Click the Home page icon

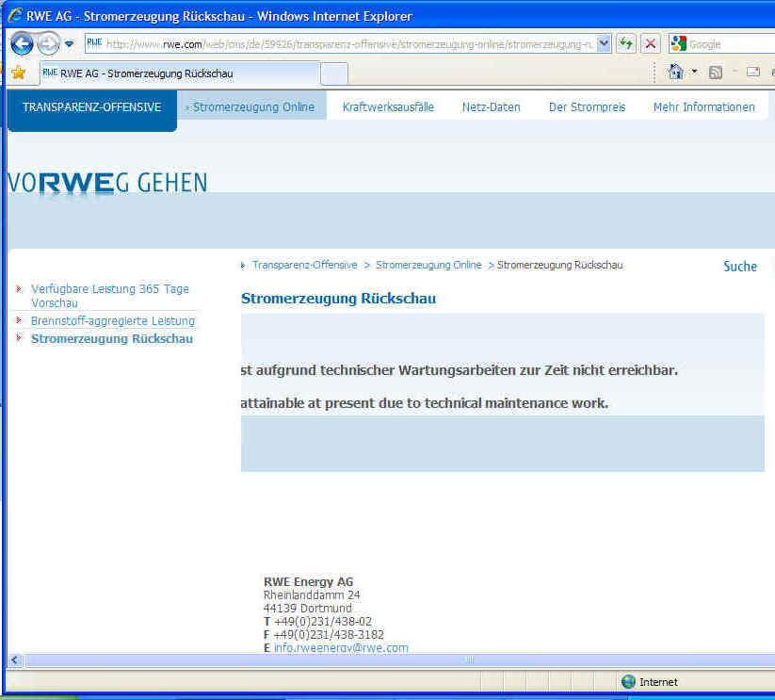(x=676, y=73)
